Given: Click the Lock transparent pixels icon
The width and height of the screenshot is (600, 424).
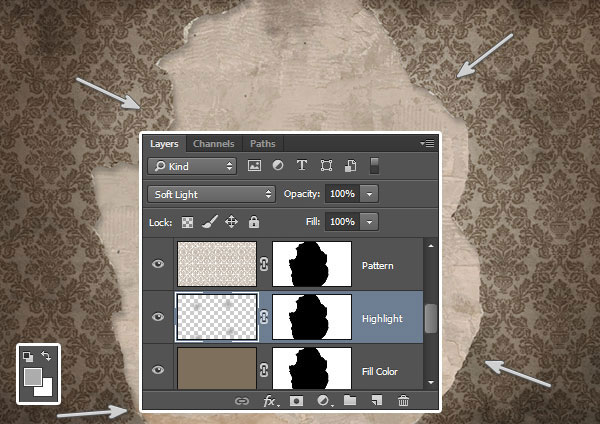Looking at the screenshot, I should point(187,222).
